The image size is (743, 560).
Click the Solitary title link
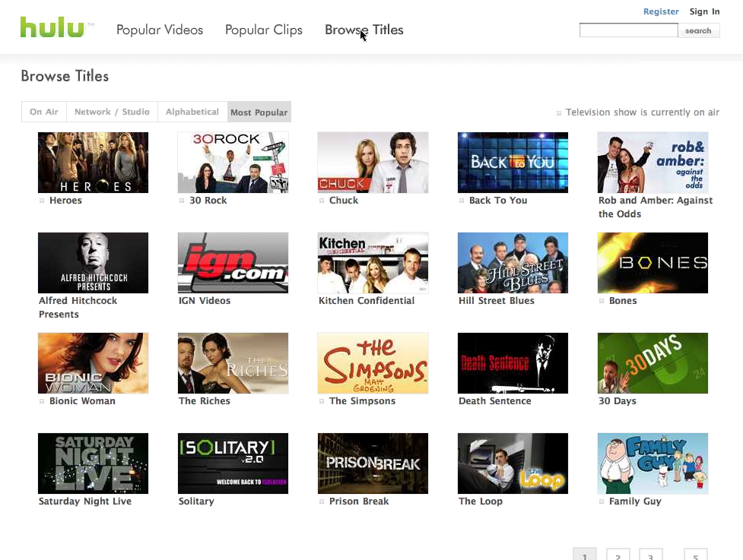point(196,501)
